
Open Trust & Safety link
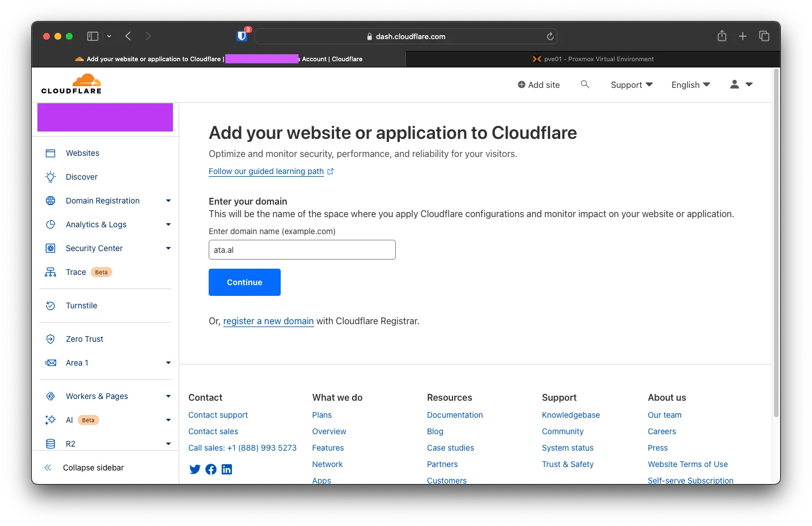[568, 464]
